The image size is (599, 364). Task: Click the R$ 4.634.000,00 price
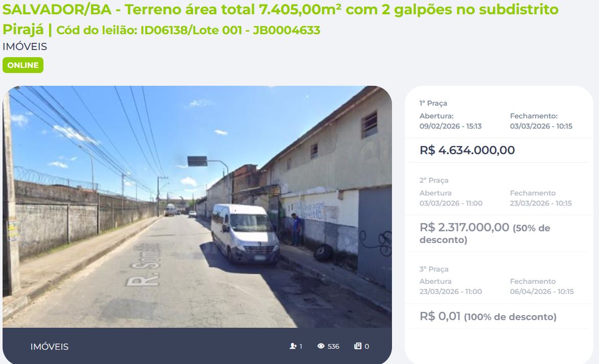coord(467,150)
